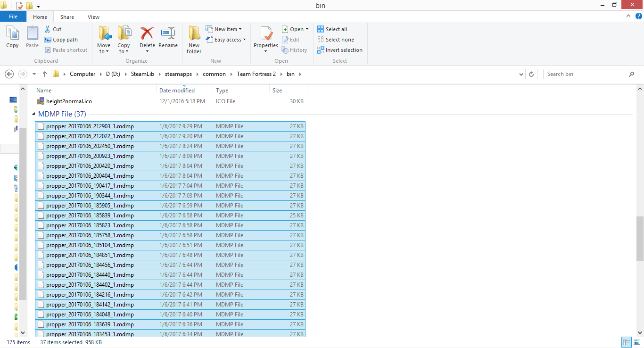Viewport: 644px width, 348px height.
Task: Switch to details view icon in status bar
Action: (x=627, y=342)
